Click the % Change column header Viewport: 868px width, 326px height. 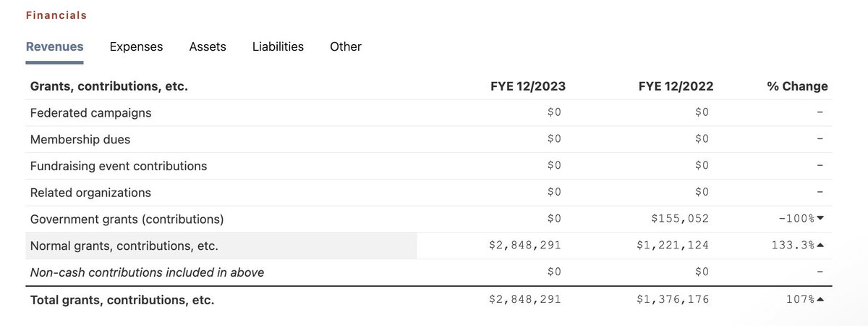(x=797, y=86)
